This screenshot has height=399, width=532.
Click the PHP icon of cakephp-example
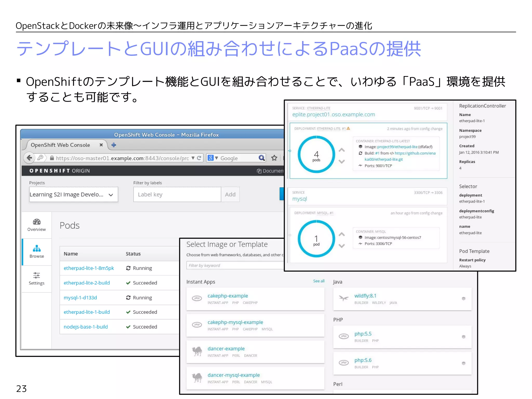coord(197,298)
